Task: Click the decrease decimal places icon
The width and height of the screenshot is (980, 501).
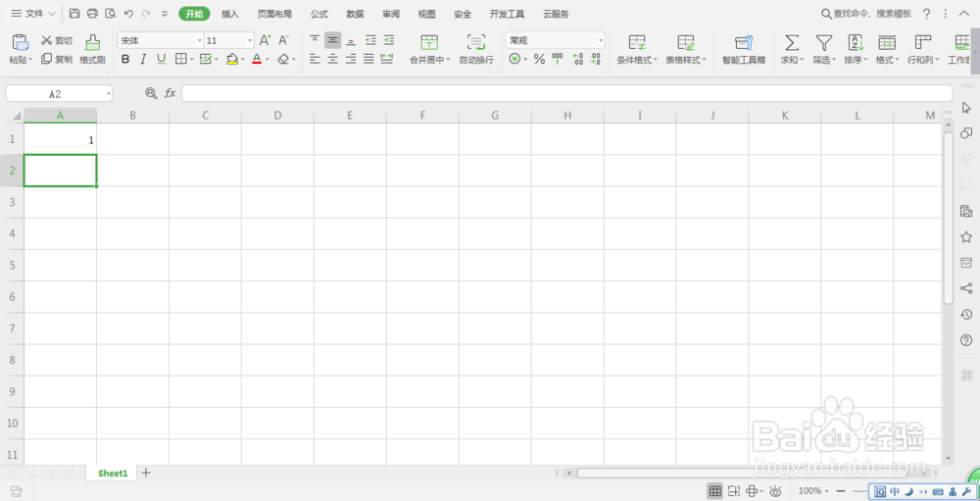Action: tap(595, 60)
